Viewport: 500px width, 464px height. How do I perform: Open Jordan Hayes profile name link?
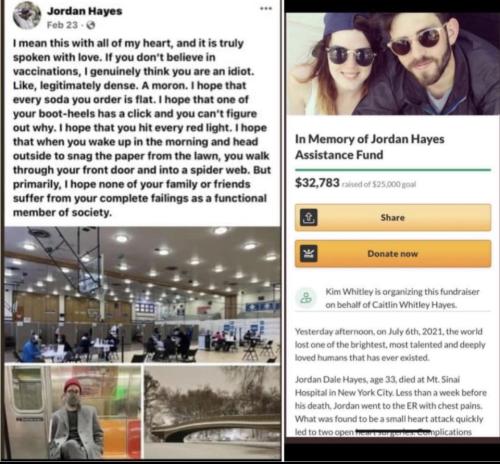coord(85,11)
